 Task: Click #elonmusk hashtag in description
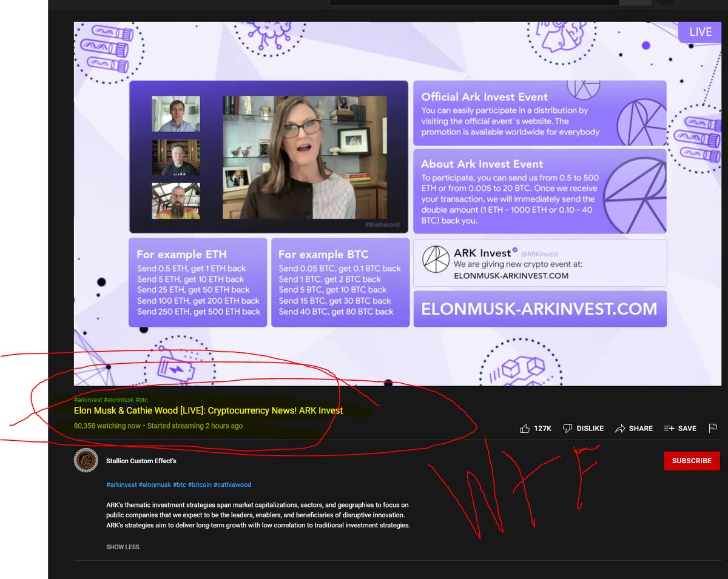tap(155, 485)
